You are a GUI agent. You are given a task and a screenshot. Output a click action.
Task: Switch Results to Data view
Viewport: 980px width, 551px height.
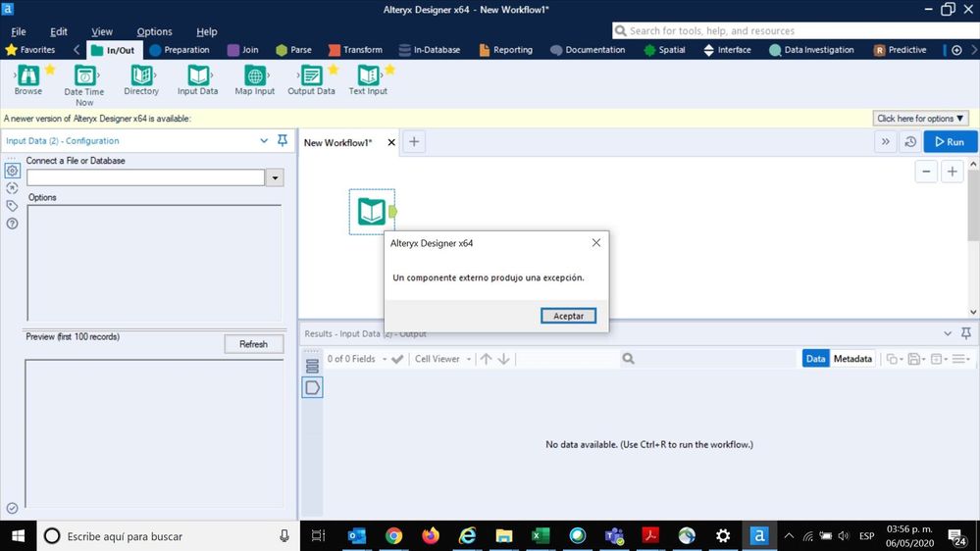coord(815,359)
